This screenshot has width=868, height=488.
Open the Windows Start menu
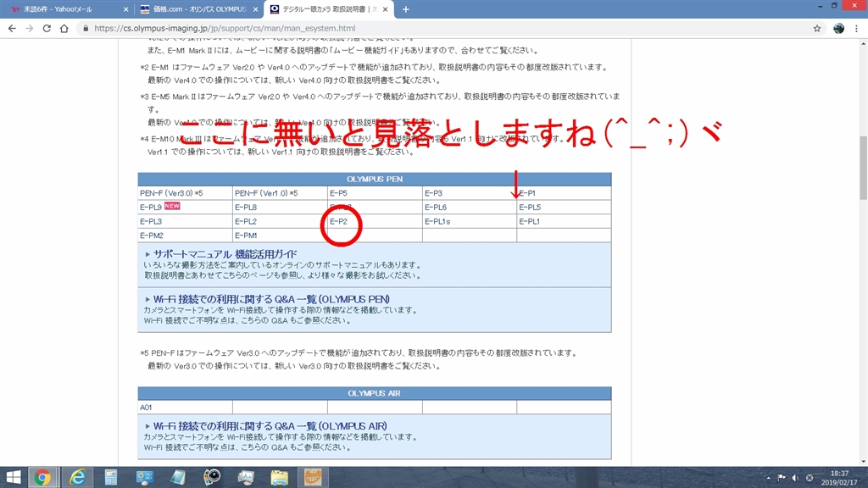[x=13, y=477]
